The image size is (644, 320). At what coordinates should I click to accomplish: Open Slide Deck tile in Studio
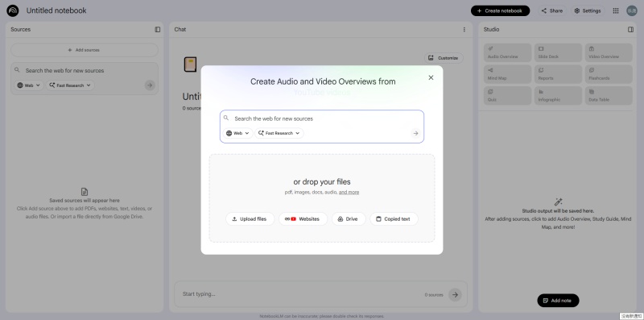pyautogui.click(x=558, y=52)
